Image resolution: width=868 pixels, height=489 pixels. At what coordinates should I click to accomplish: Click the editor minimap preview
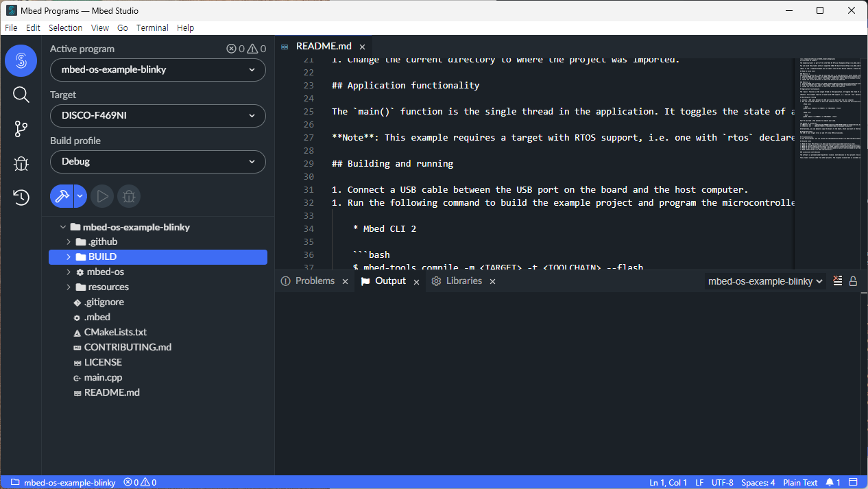click(830, 163)
